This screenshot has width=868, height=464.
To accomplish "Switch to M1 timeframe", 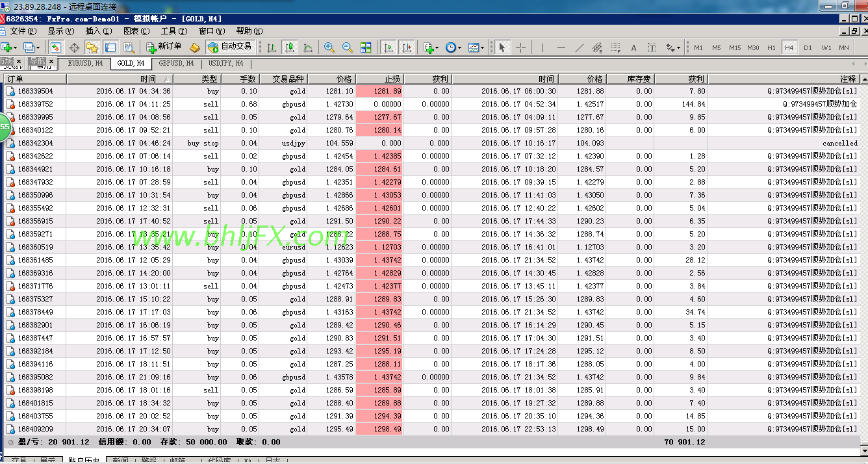I will tap(698, 47).
